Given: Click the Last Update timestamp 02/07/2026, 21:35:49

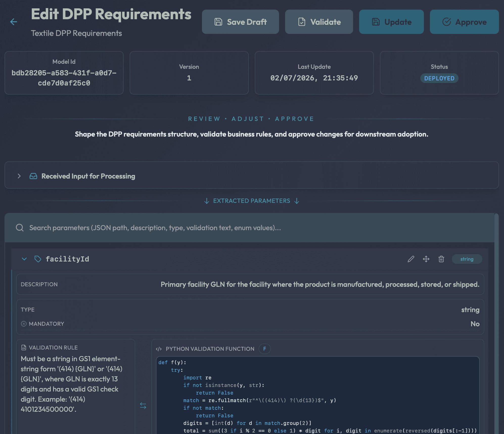Looking at the screenshot, I should point(314,78).
